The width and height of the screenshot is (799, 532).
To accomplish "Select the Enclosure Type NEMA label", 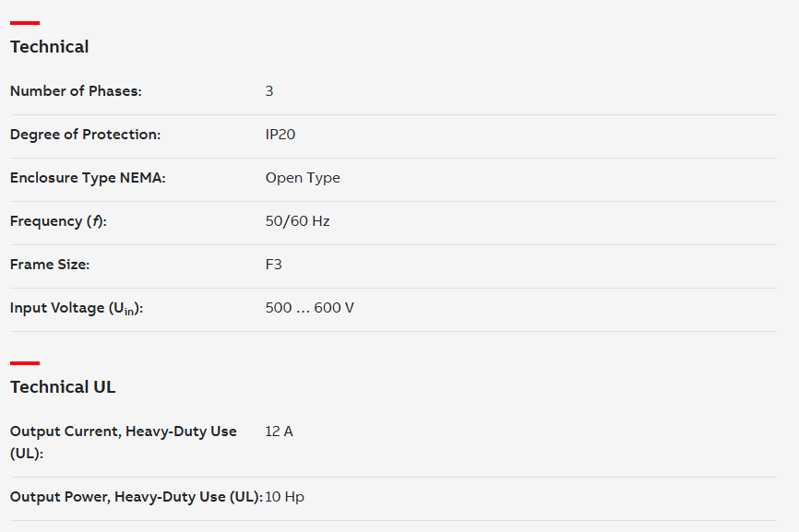I will [88, 178].
